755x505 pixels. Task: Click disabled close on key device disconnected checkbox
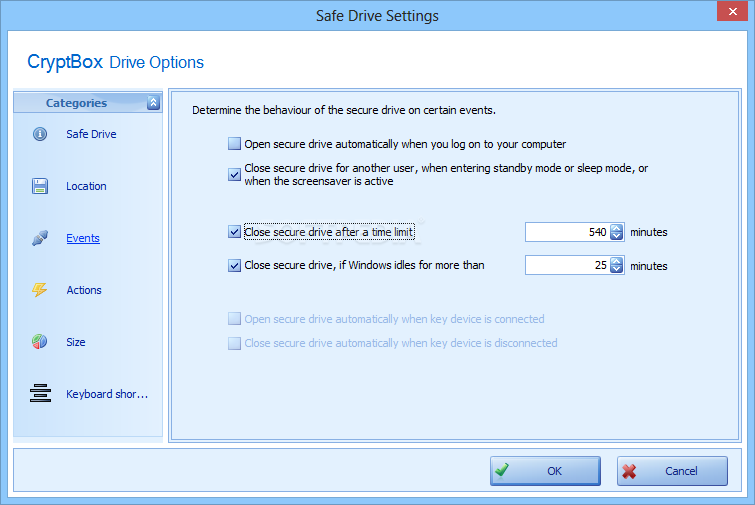click(234, 343)
